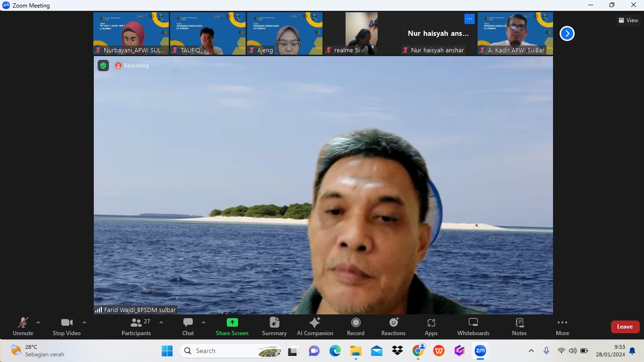Click the green encryption shield icon
This screenshot has height=362, width=644.
(x=103, y=66)
